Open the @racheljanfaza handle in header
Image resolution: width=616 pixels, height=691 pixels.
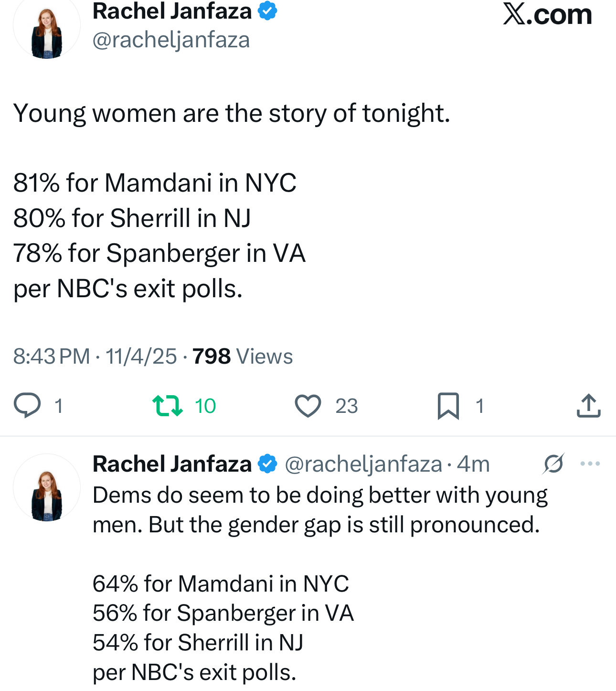pos(171,40)
